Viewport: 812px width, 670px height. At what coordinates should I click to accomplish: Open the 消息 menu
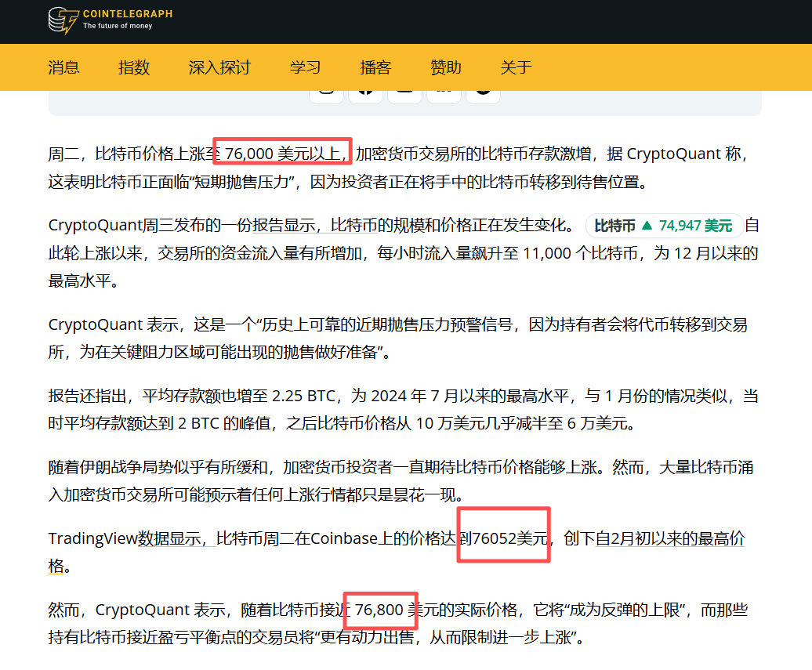[x=63, y=67]
